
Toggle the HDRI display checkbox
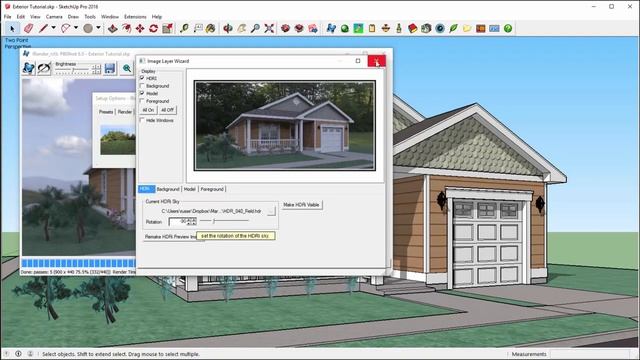[x=142, y=78]
